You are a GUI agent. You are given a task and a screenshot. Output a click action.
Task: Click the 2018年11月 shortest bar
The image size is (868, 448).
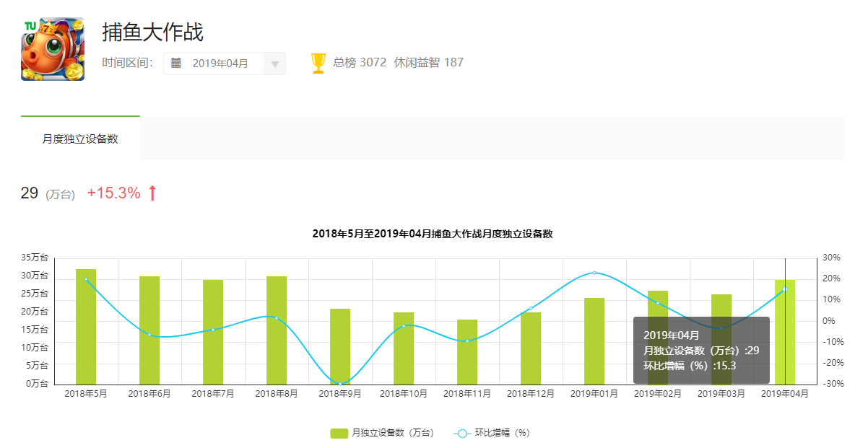467,352
